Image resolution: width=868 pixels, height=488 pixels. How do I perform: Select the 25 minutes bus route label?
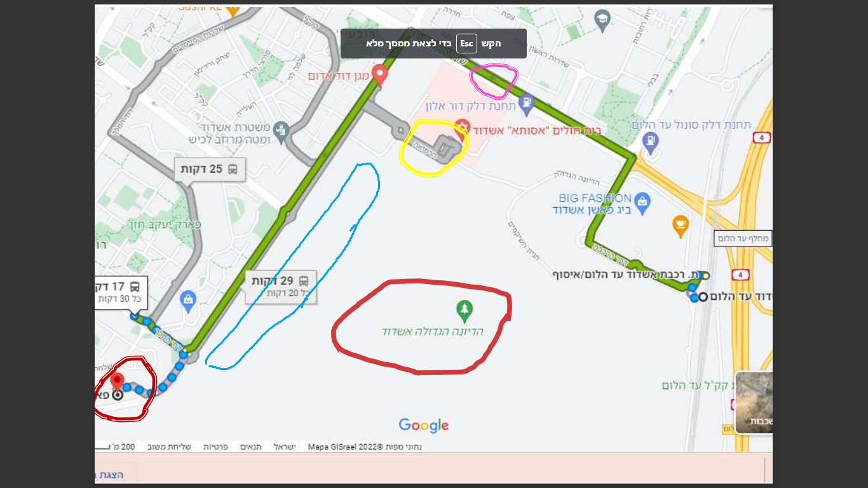pos(210,170)
